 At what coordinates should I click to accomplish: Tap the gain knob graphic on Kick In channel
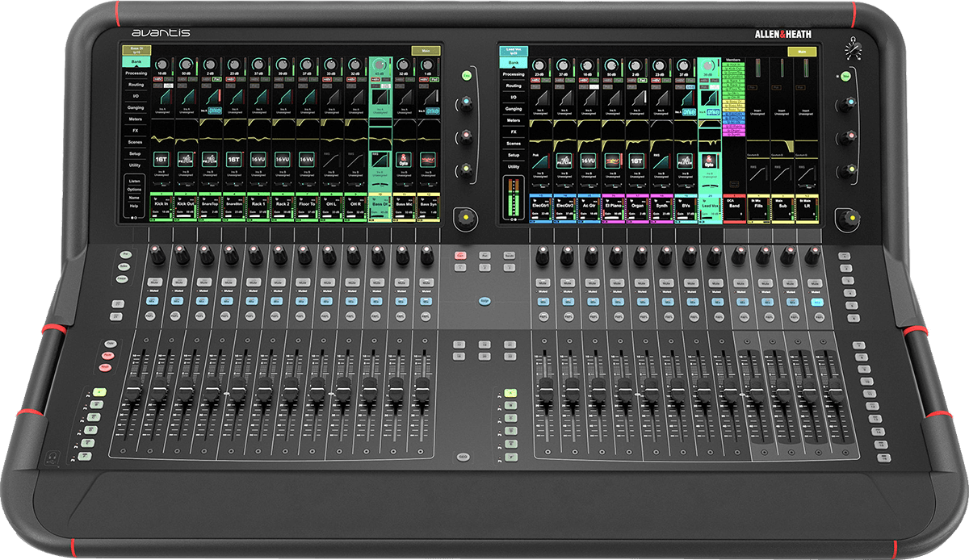click(x=161, y=64)
